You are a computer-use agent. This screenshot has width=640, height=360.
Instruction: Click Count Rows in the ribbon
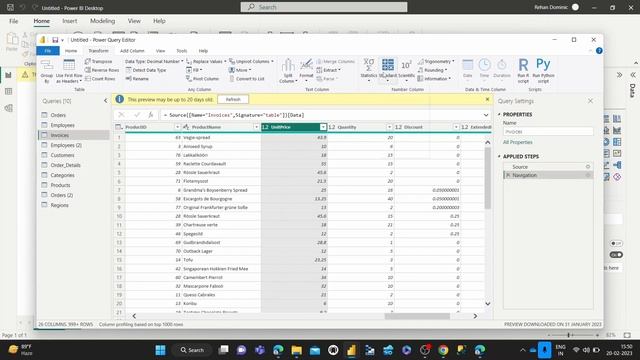click(100, 78)
